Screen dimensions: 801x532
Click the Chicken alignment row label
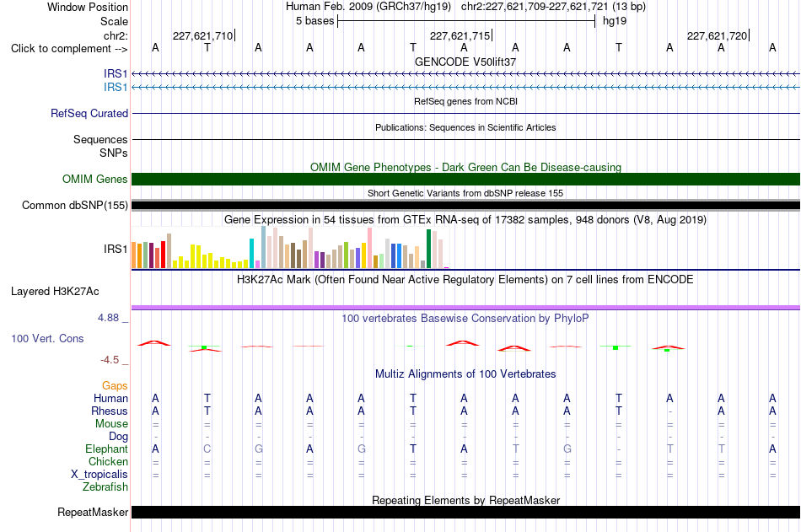pyautogui.click(x=108, y=461)
